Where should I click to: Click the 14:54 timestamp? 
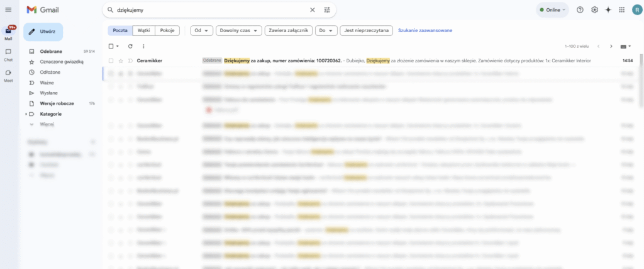627,61
